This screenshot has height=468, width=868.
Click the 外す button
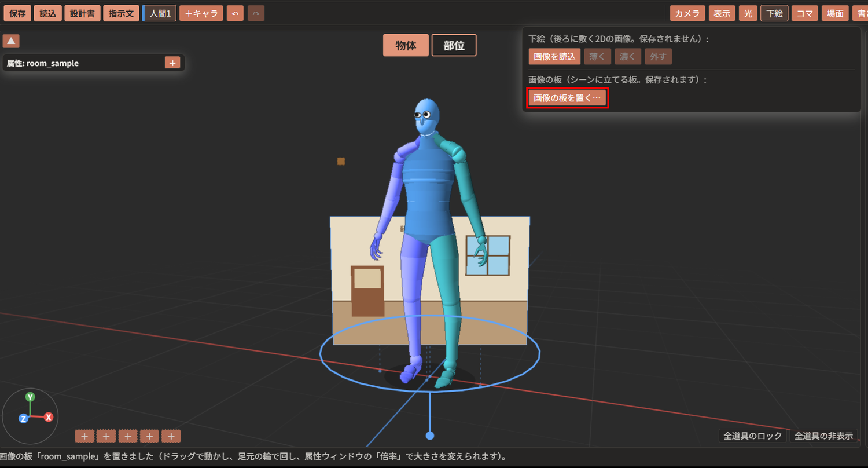[659, 56]
